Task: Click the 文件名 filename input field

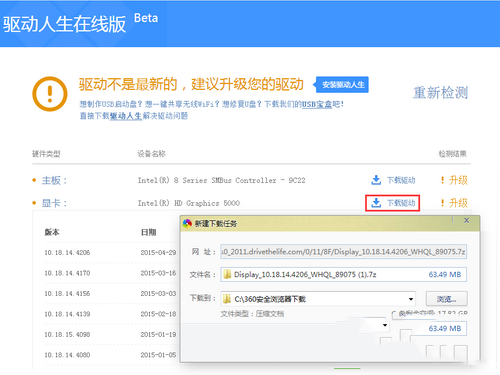Action: point(343,274)
